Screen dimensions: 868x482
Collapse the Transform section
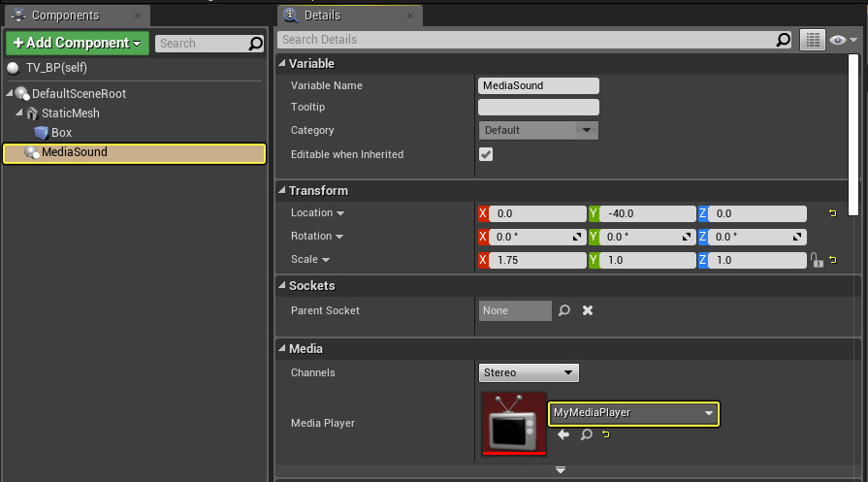(x=283, y=191)
